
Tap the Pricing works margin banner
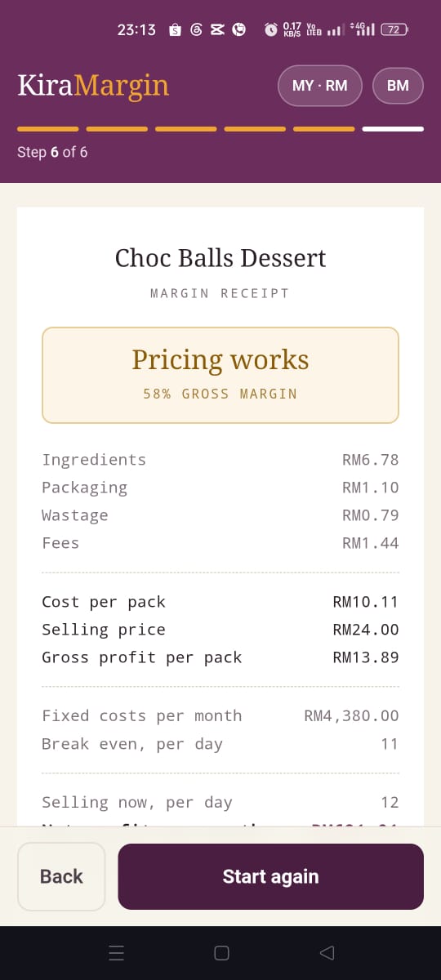point(220,375)
